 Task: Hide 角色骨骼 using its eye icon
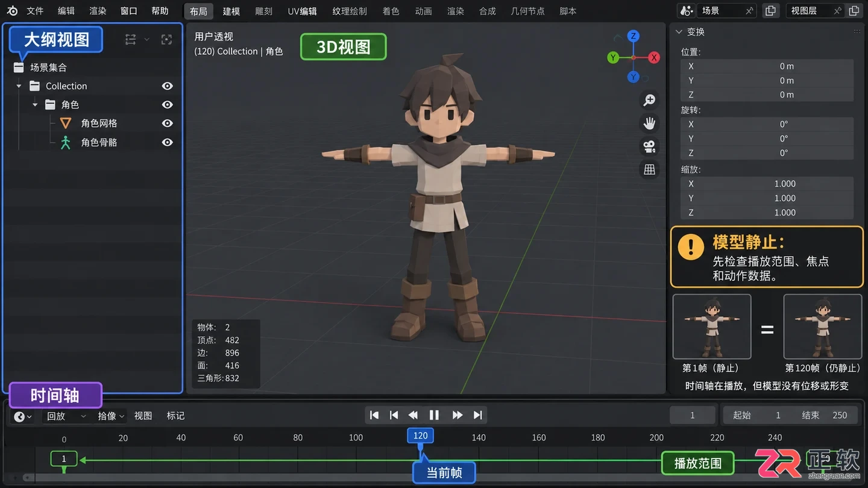pyautogui.click(x=168, y=143)
